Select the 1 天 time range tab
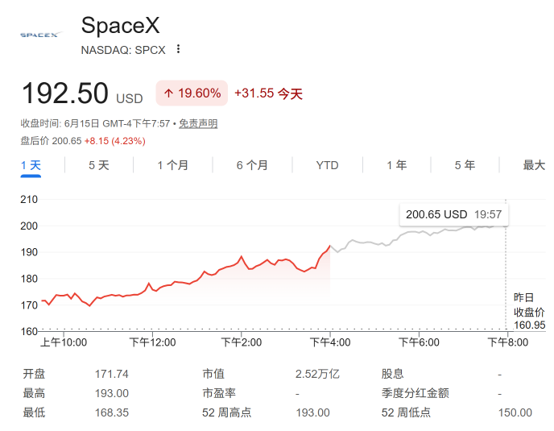 (x=31, y=165)
